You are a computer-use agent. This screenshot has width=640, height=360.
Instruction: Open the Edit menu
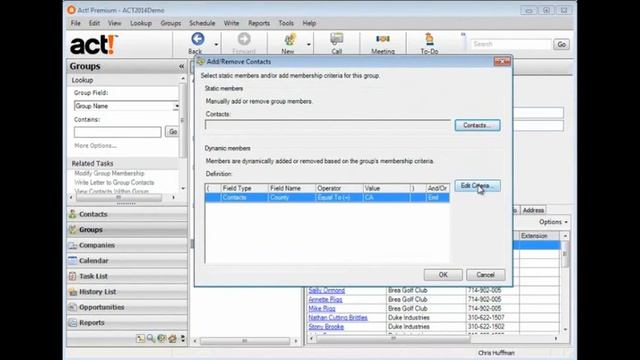(x=94, y=23)
